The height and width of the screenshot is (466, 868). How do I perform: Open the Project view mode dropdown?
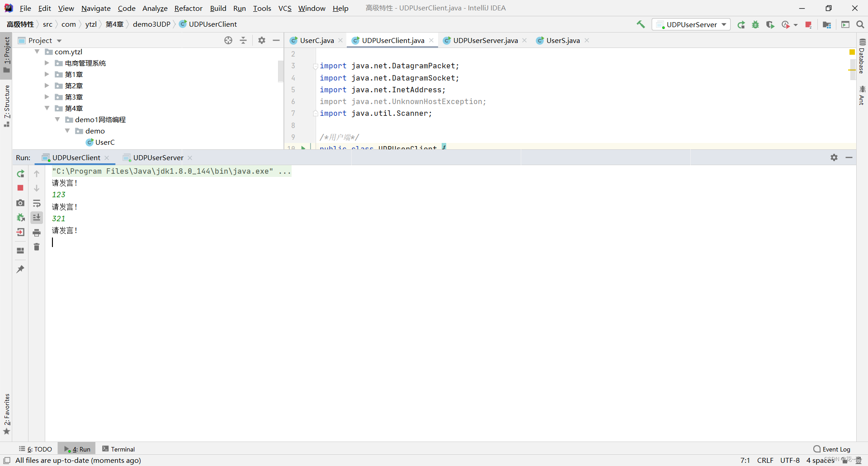point(40,40)
